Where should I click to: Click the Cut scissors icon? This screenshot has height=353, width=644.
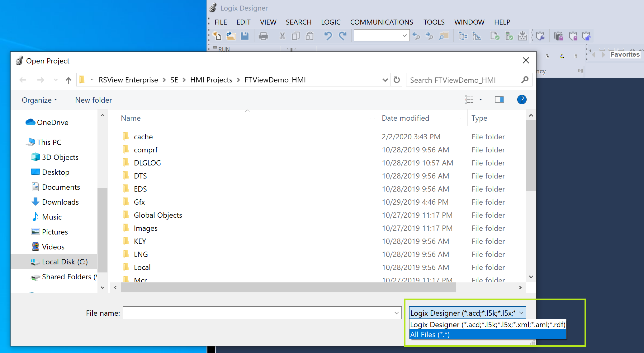282,36
